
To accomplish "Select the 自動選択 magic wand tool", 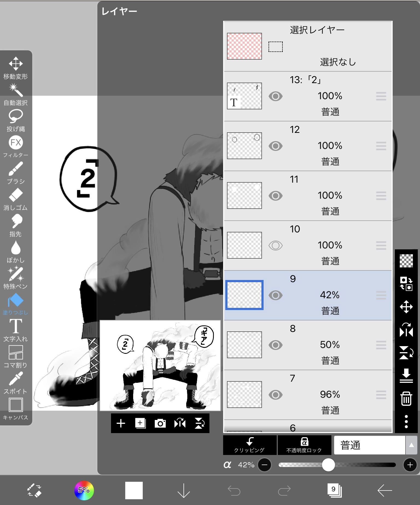I will click(16, 94).
